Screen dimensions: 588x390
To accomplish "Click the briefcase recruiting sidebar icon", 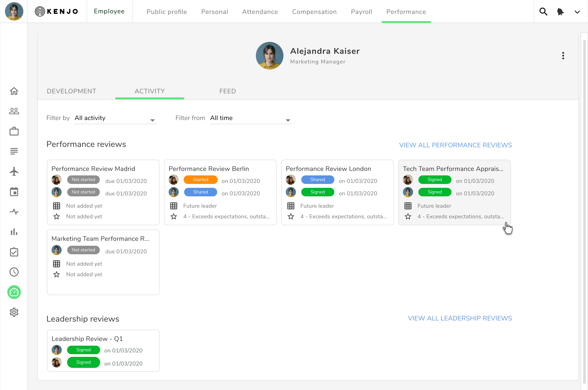I will tap(14, 131).
